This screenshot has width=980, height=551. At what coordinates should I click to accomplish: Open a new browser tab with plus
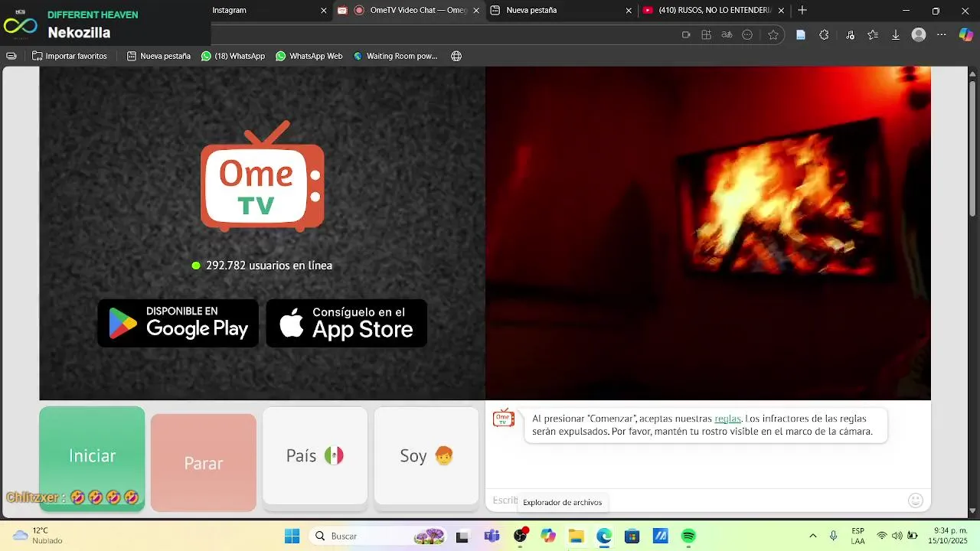click(802, 10)
